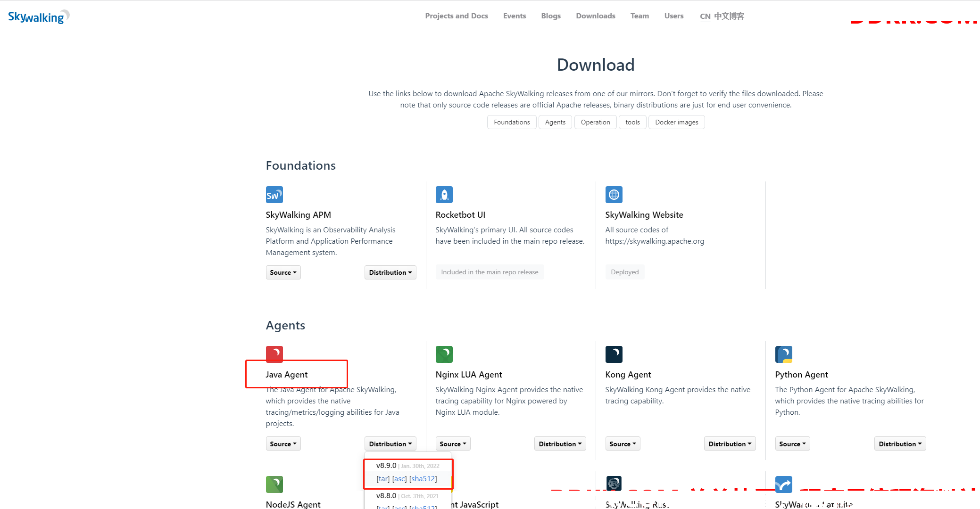Viewport: 980px width, 509px height.
Task: Jump to the tools section button
Action: pyautogui.click(x=632, y=122)
